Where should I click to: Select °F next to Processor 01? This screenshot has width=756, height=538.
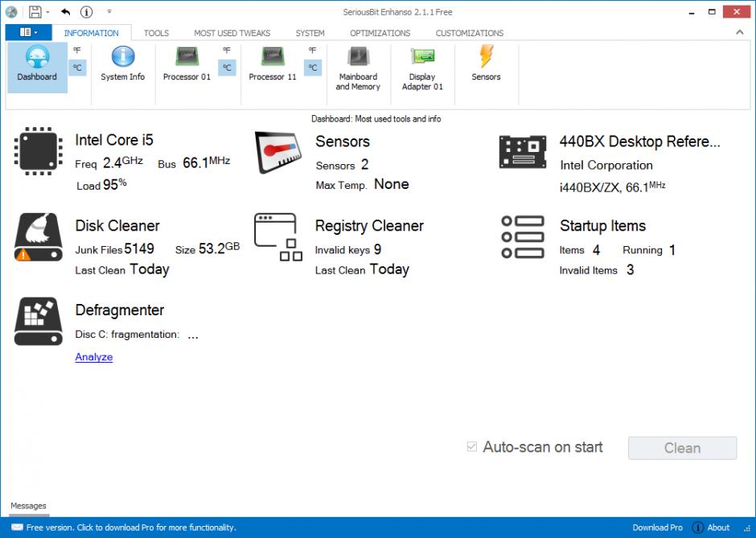227,50
